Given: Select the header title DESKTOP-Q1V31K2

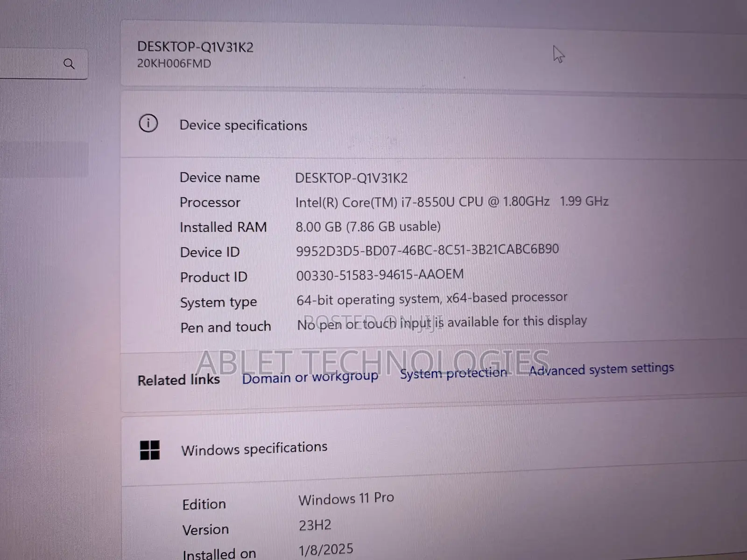Looking at the screenshot, I should coord(195,47).
